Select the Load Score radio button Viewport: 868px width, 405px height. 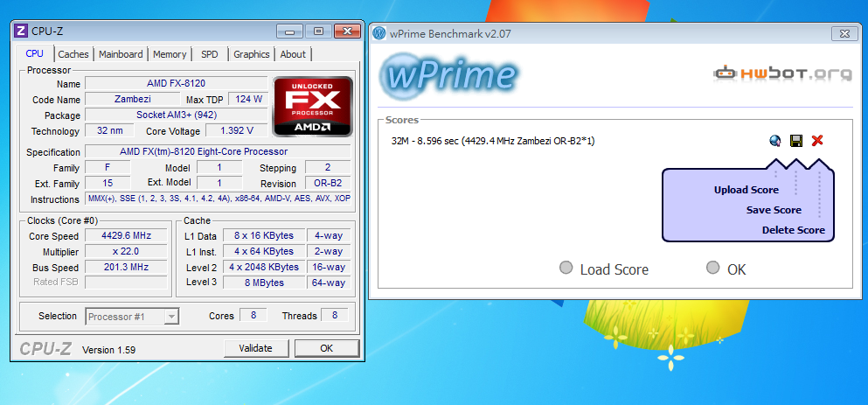click(566, 269)
